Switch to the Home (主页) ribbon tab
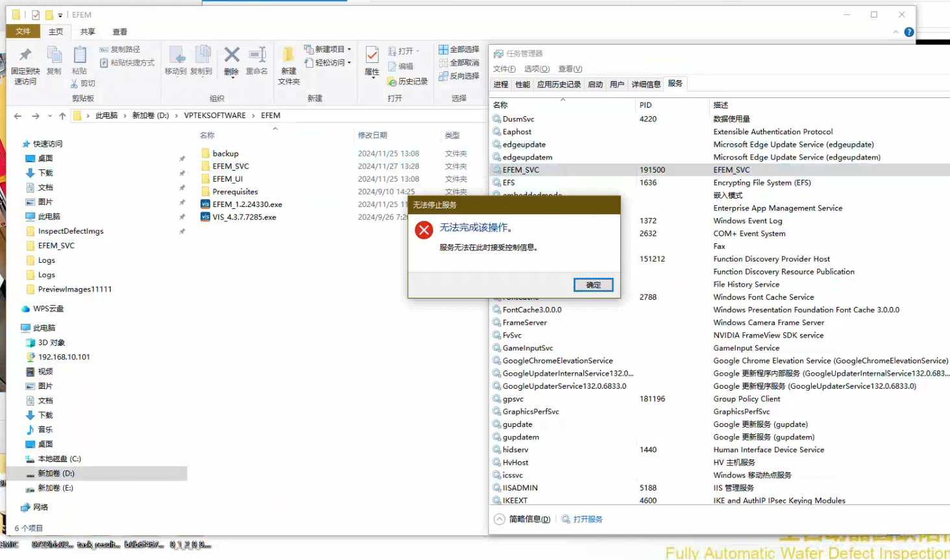 pos(56,32)
